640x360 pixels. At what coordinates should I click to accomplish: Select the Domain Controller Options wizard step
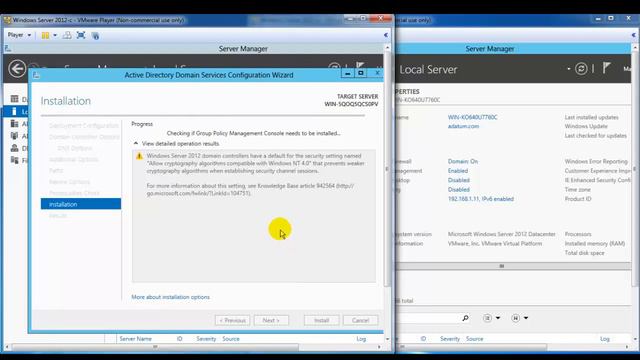tap(84, 137)
